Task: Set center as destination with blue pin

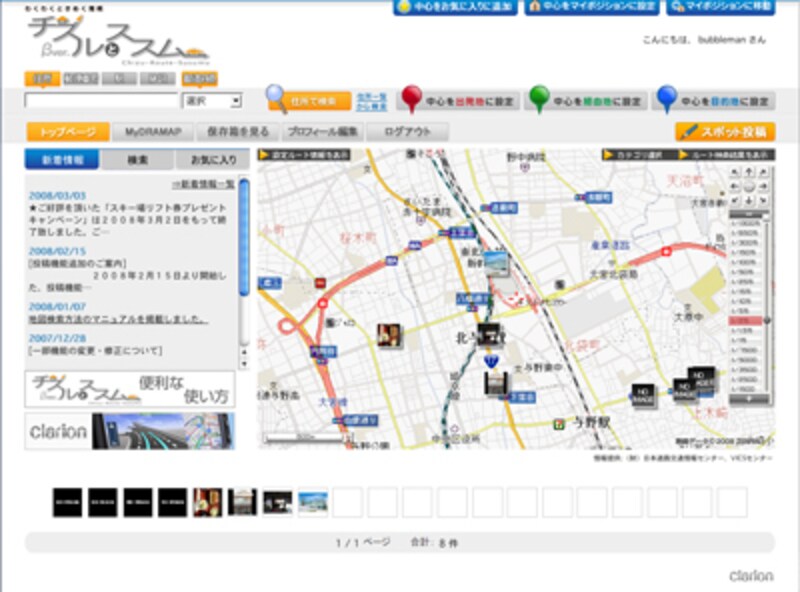Action: click(715, 101)
